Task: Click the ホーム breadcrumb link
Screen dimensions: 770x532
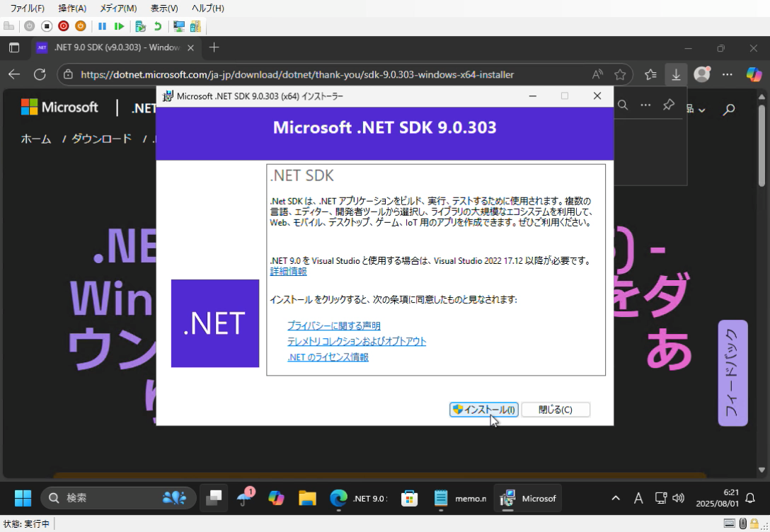Action: (36, 139)
